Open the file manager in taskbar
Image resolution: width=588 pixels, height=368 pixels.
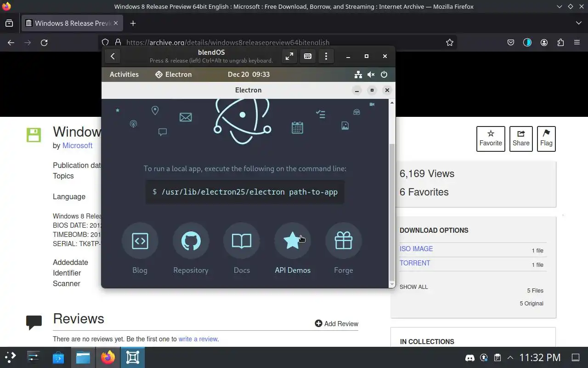pyautogui.click(x=83, y=357)
